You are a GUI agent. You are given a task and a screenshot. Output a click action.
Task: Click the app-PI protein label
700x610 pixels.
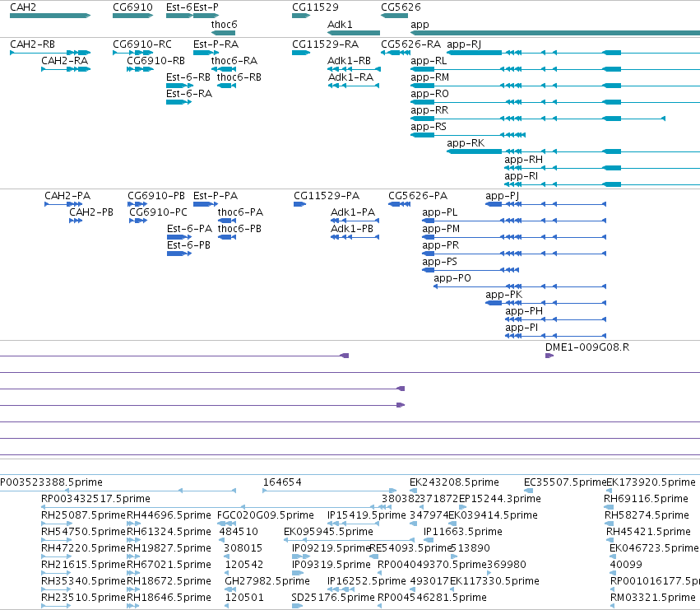522,328
